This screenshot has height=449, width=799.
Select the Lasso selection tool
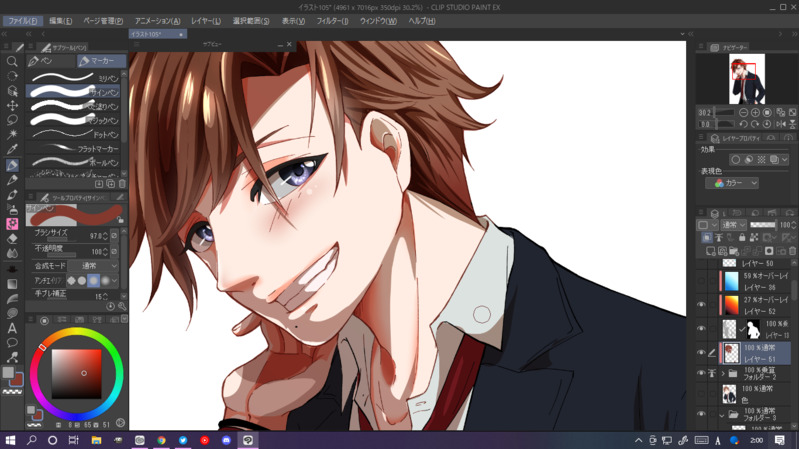coord(12,120)
